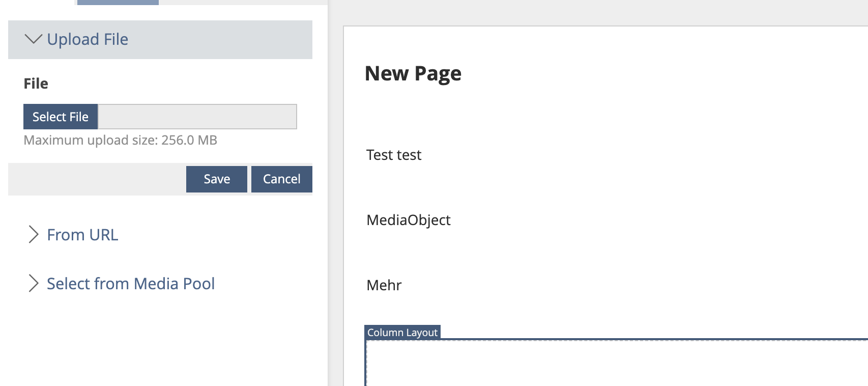Save the uploaded file
This screenshot has width=868, height=386.
point(217,179)
